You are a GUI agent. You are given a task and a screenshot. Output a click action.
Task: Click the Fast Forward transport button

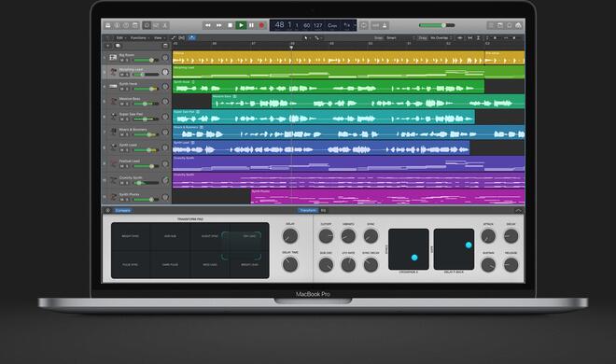[x=218, y=25]
